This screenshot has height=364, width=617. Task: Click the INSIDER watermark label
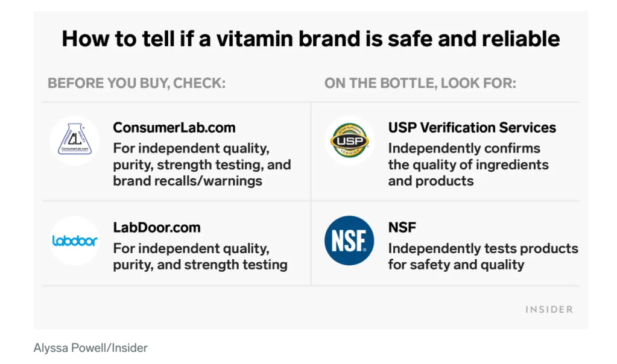(549, 309)
